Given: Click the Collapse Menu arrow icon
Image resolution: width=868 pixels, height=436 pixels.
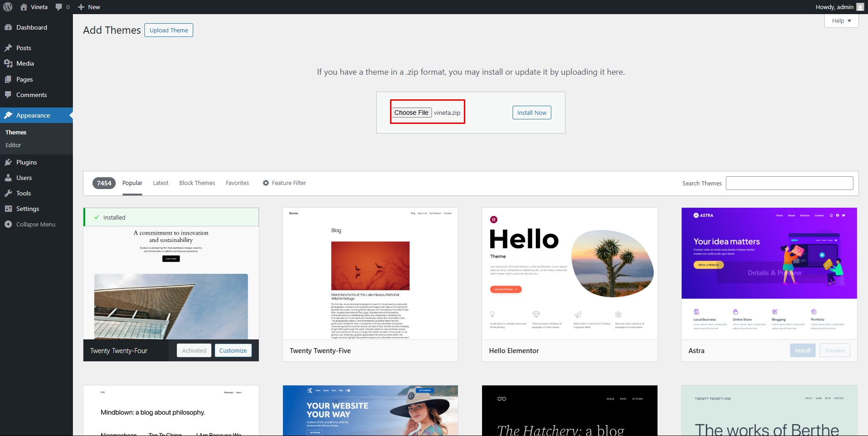Looking at the screenshot, I should click(8, 224).
